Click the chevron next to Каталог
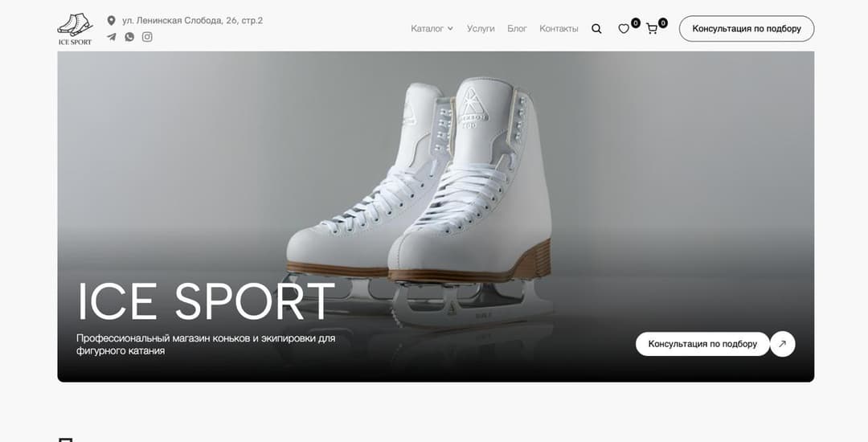 (x=450, y=29)
